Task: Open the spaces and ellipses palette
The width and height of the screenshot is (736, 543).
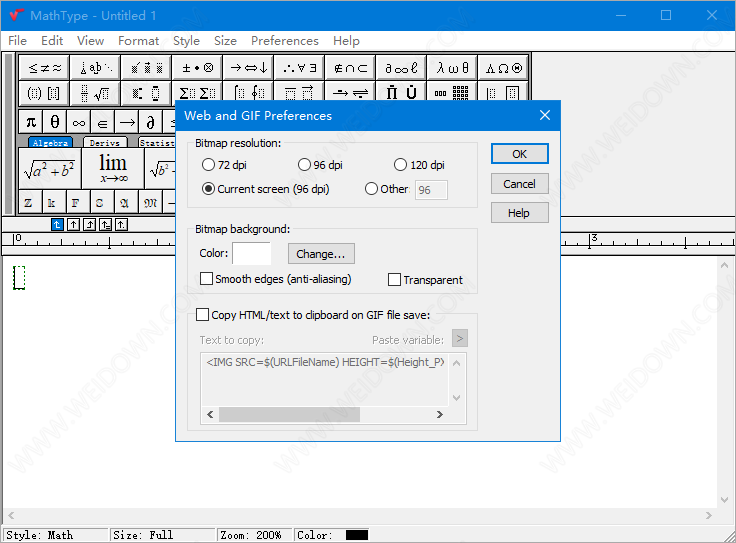Action: click(x=96, y=68)
